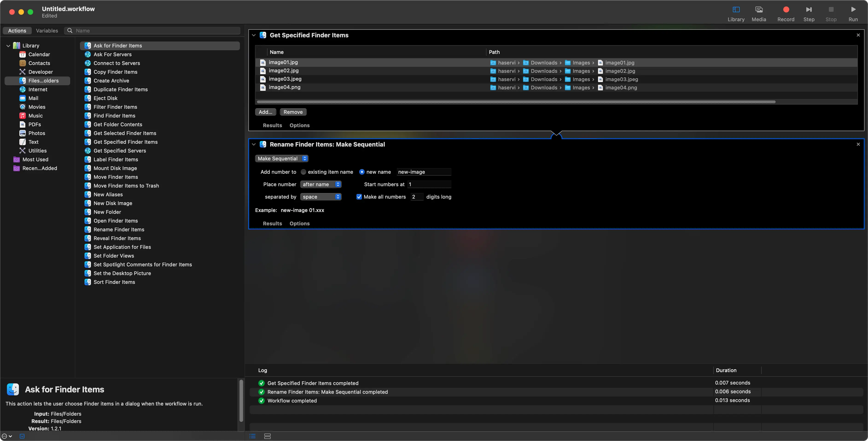Remove the Get Specified Finder Items action
This screenshot has width=868, height=441.
click(858, 35)
